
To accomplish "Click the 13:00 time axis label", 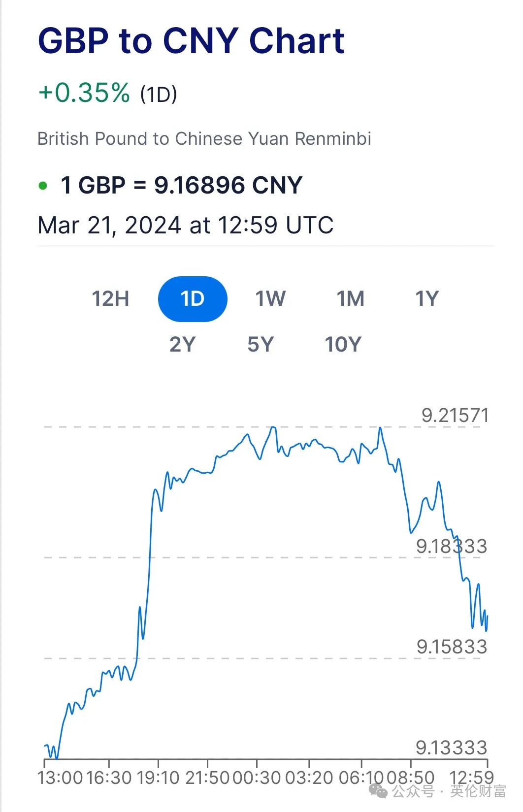I will pyautogui.click(x=60, y=778).
